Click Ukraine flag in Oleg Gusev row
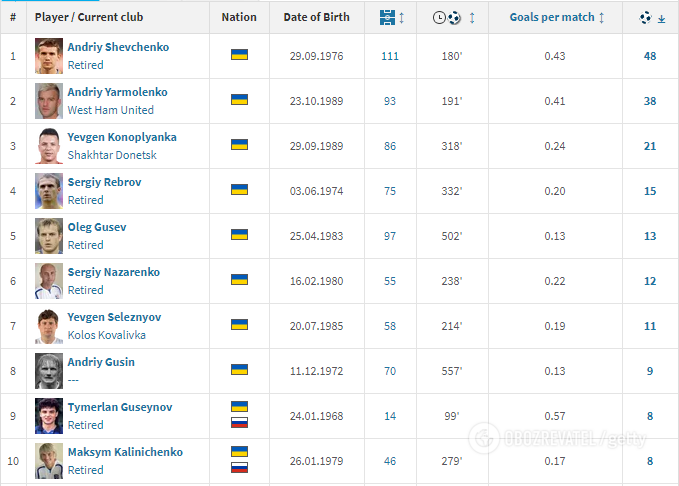 pyautogui.click(x=239, y=235)
